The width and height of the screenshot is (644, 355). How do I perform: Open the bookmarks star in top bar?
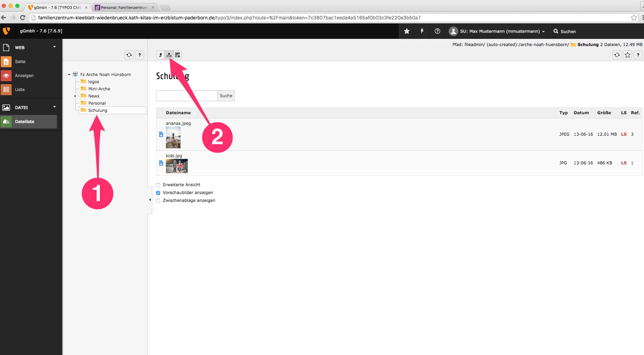click(407, 31)
